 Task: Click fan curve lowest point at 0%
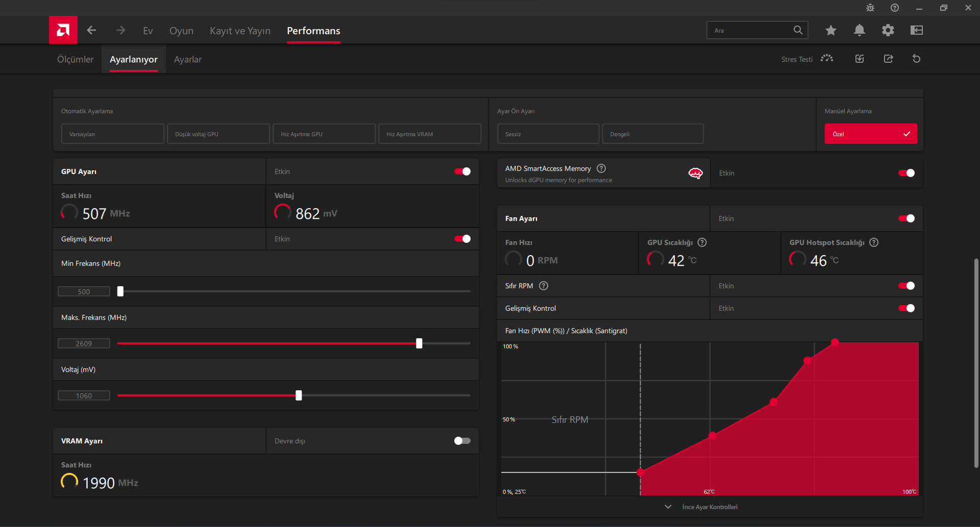point(641,472)
